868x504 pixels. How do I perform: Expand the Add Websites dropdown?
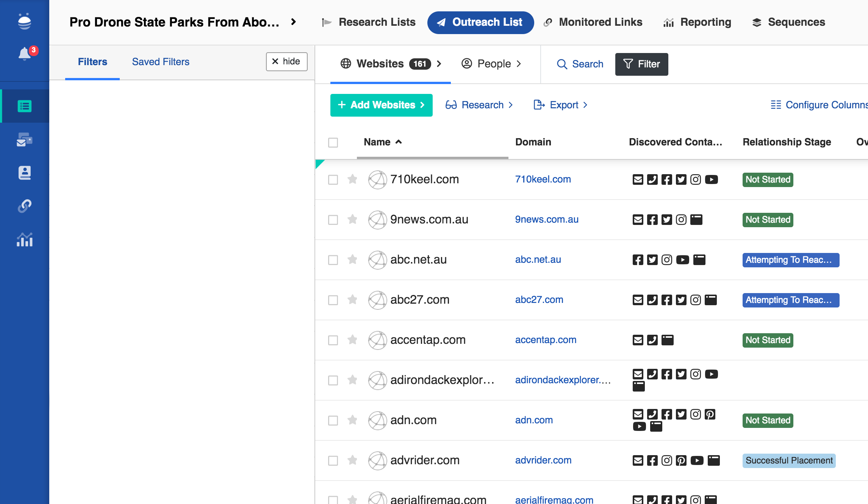tap(381, 105)
